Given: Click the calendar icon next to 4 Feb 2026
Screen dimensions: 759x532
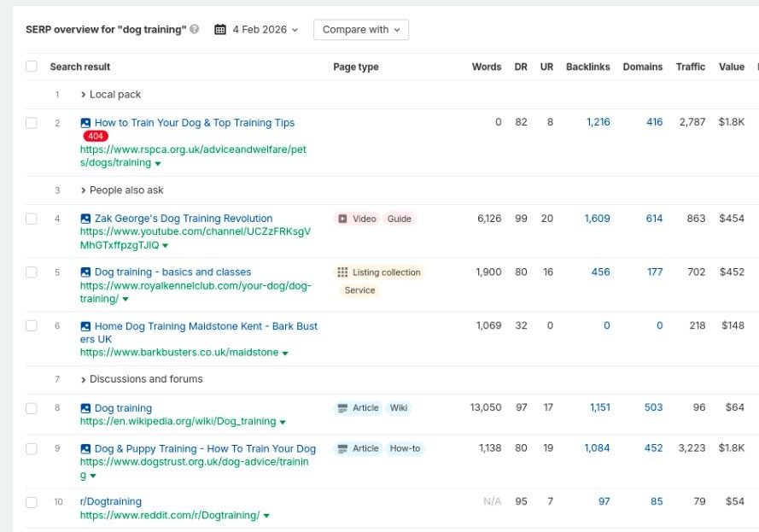Looking at the screenshot, I should pos(220,30).
